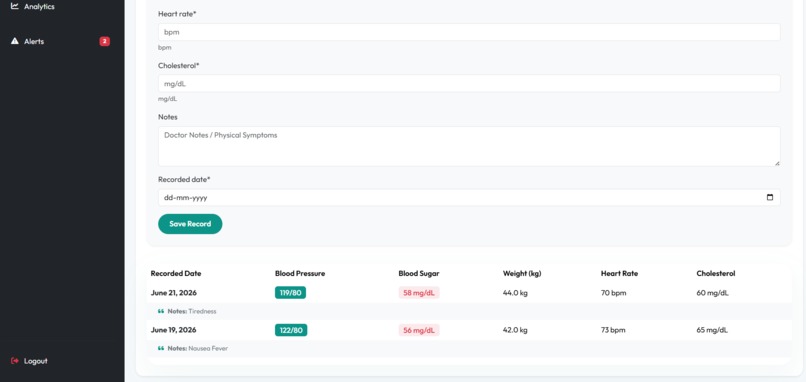Click the Recorded date* field label
This screenshot has width=806, height=382.
184,179
